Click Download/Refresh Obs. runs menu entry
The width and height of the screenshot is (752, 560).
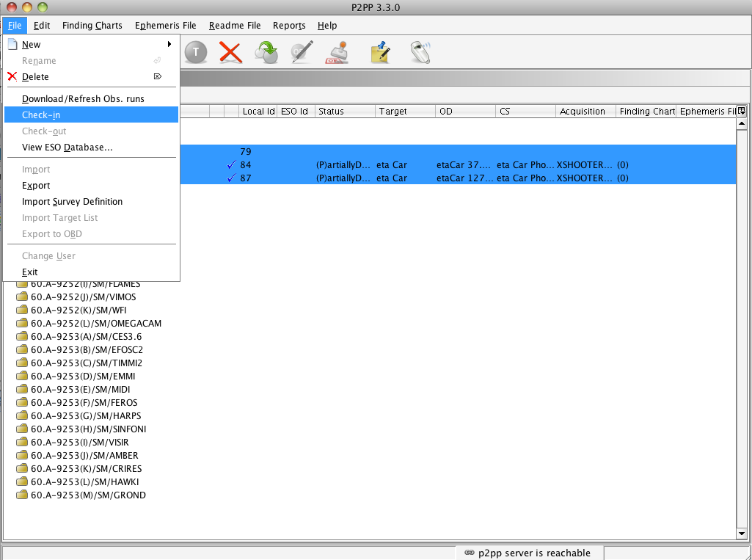coord(83,98)
